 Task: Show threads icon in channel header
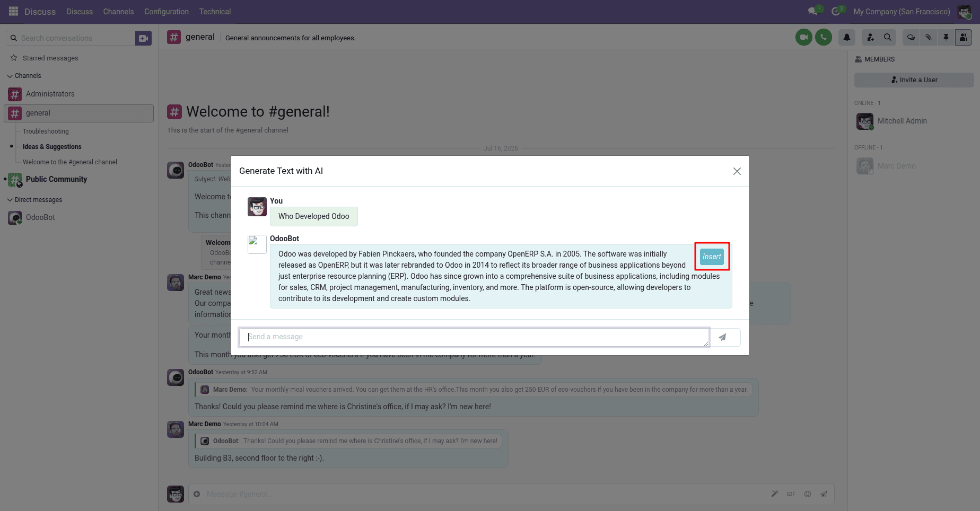911,37
